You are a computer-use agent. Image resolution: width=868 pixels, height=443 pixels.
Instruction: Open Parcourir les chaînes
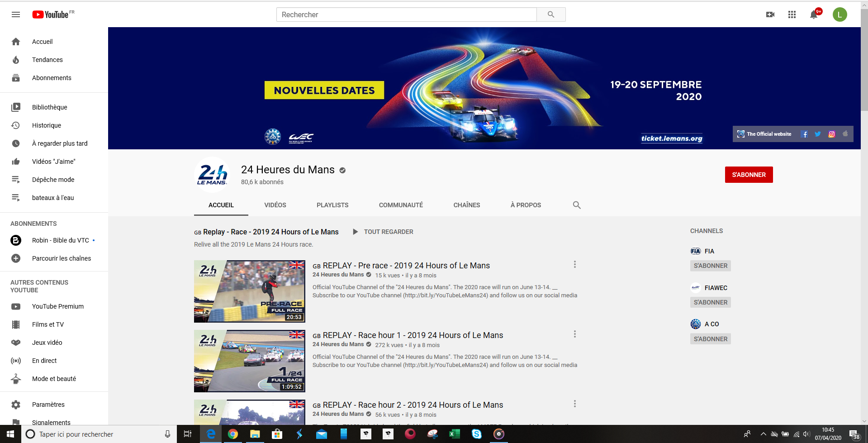click(54, 258)
